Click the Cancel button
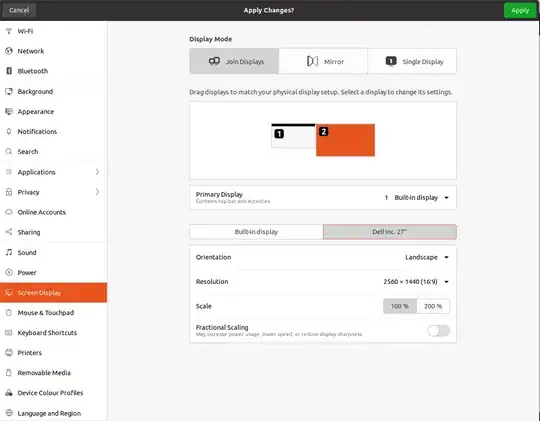 pyautogui.click(x=19, y=10)
